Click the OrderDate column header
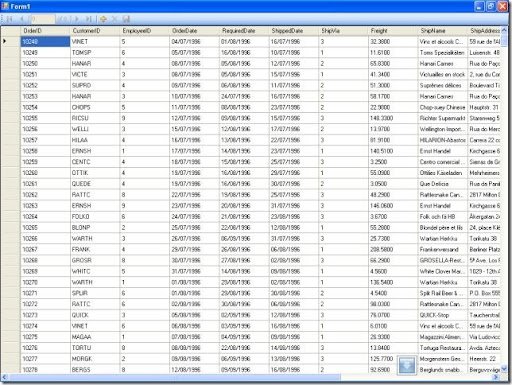Image resolution: width=512 pixels, height=385 pixels. pos(194,31)
